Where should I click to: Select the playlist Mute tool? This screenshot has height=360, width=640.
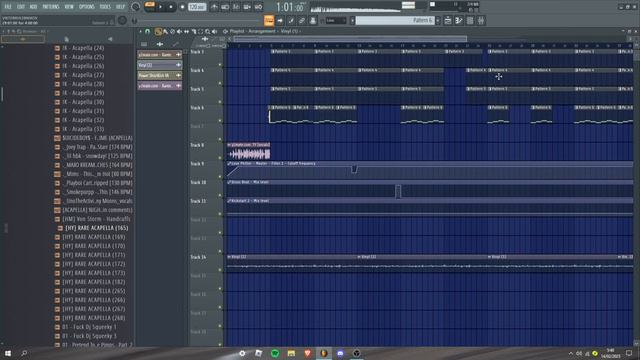[x=179, y=31]
